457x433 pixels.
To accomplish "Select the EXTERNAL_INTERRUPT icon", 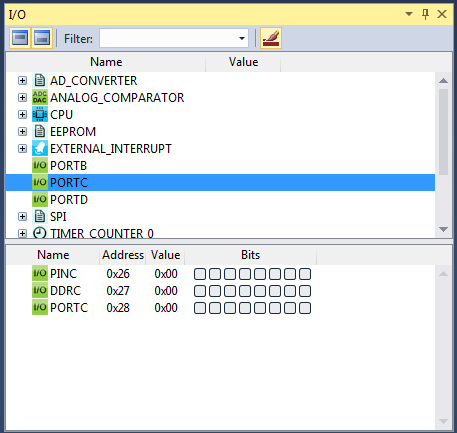I will tap(40, 148).
